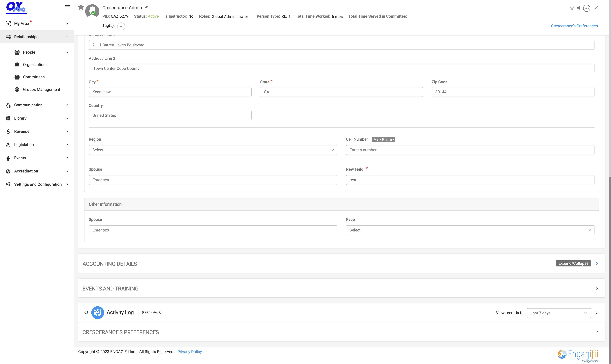Collapse the Relationships menu
This screenshot has height=364, width=611.
tap(37, 37)
